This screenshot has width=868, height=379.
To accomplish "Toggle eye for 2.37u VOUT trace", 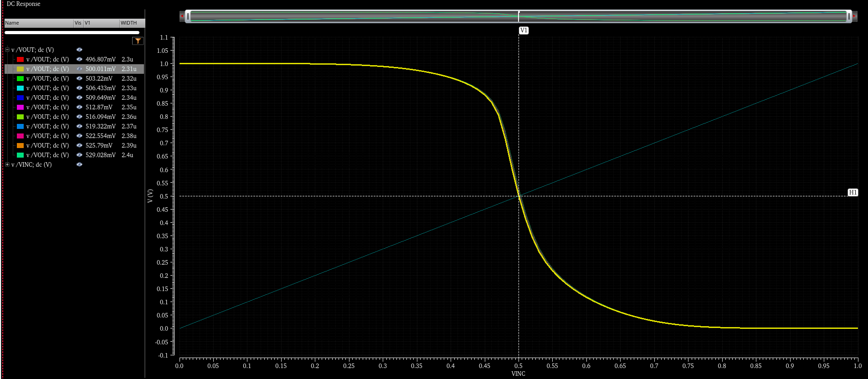I will tap(79, 126).
